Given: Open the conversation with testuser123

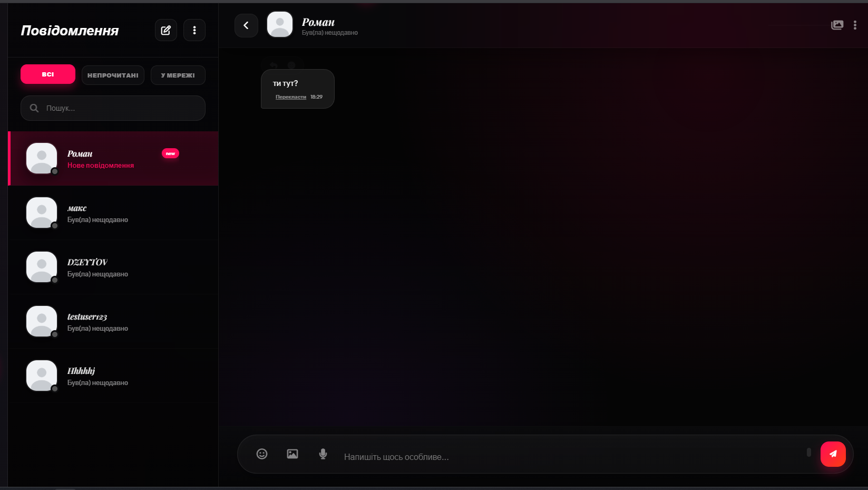Looking at the screenshot, I should pyautogui.click(x=113, y=322).
